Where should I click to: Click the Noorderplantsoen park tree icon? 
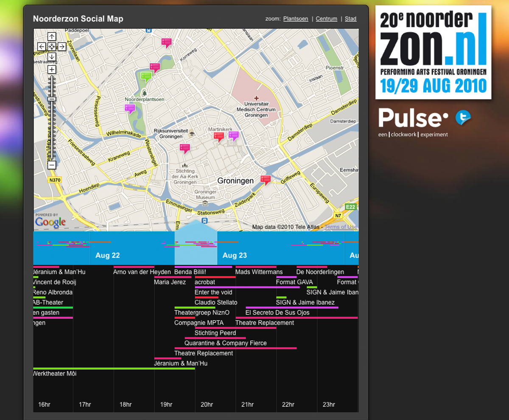pyautogui.click(x=144, y=93)
